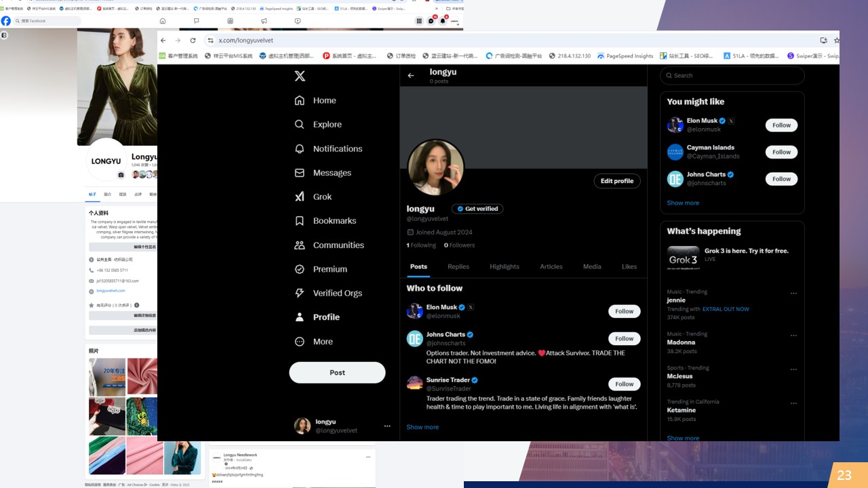
Task: Open longyuvelvet.com link on Facebook
Action: [x=111, y=291]
